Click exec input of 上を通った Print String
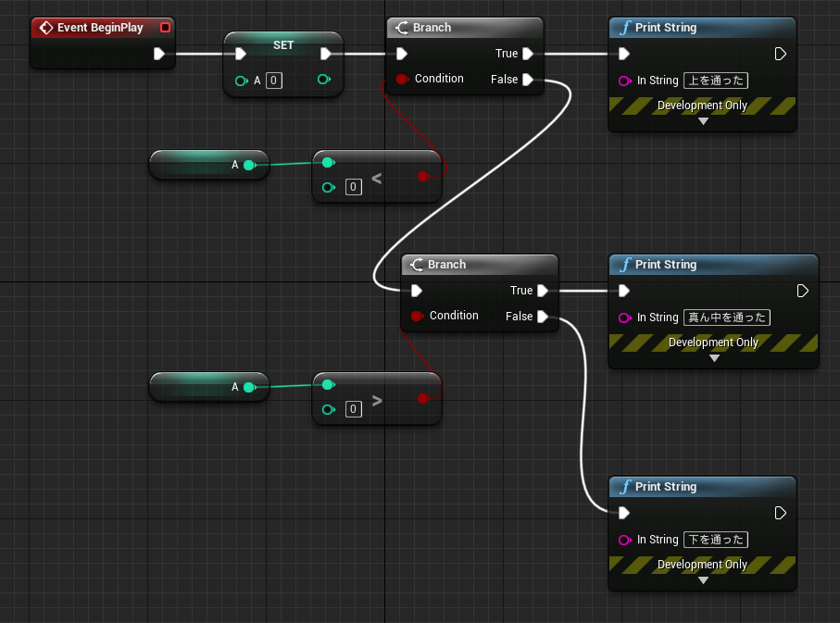Screen dimensions: 840x623 [624, 54]
